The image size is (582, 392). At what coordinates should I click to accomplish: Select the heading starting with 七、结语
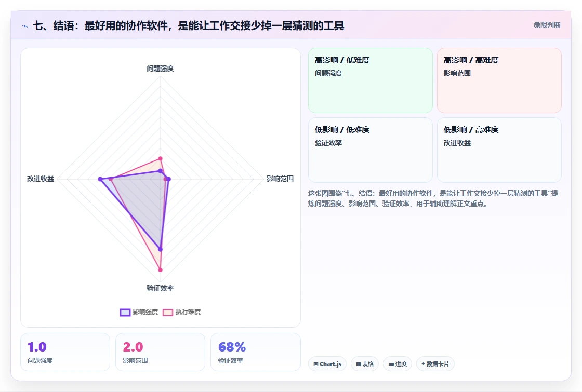coord(189,25)
